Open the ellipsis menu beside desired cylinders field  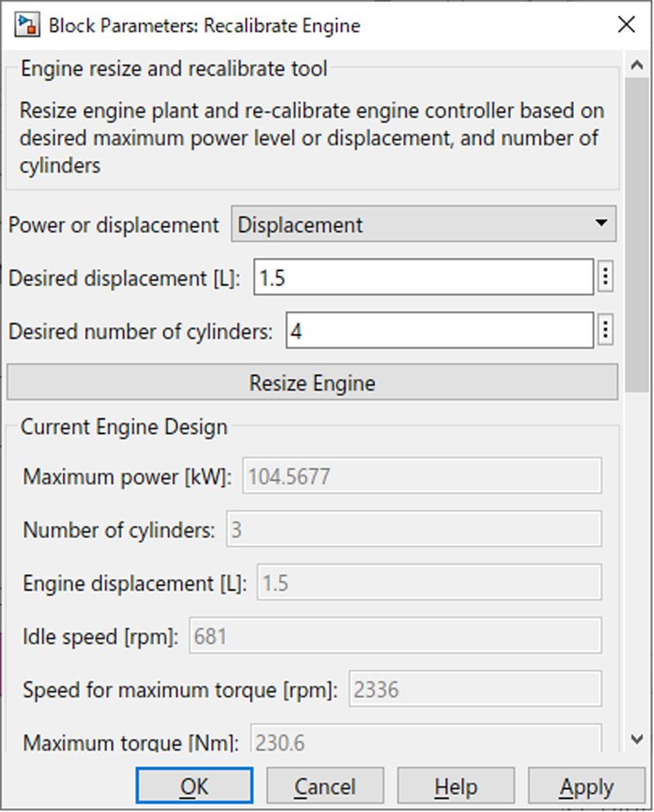point(606,330)
